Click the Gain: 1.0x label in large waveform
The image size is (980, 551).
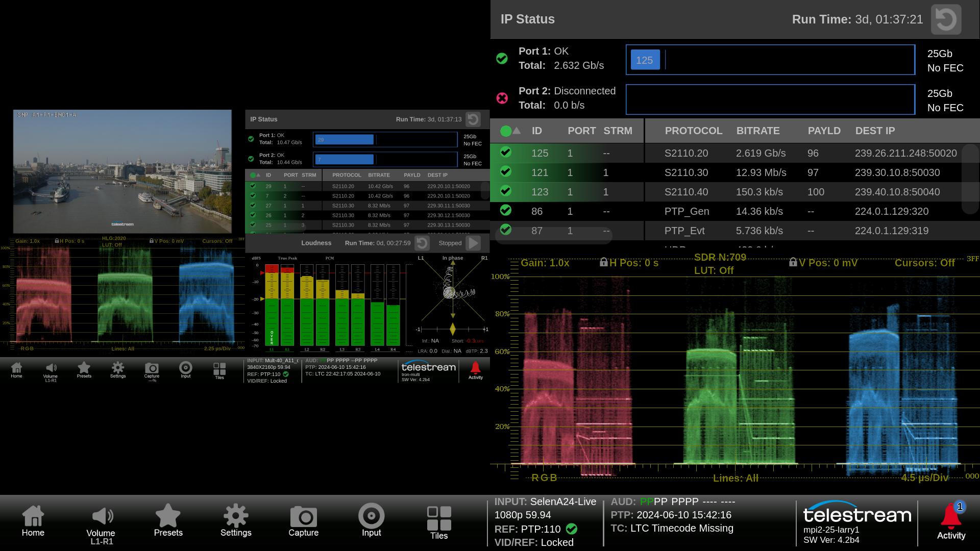tap(545, 263)
